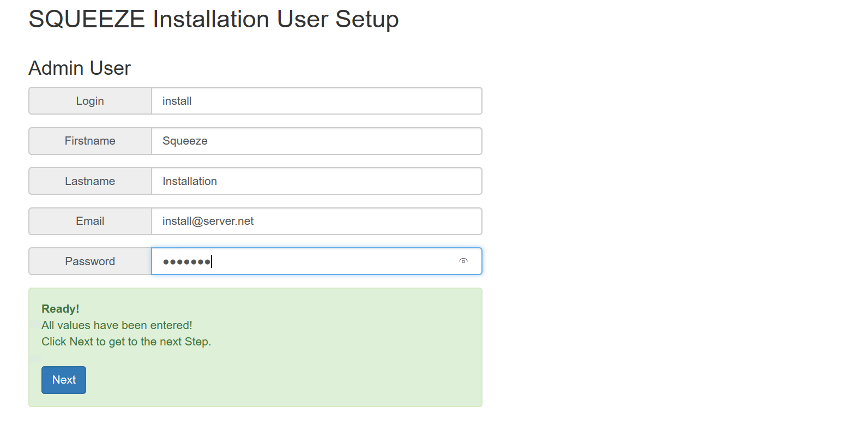
Task: Focus the Password input field
Action: pos(305,261)
